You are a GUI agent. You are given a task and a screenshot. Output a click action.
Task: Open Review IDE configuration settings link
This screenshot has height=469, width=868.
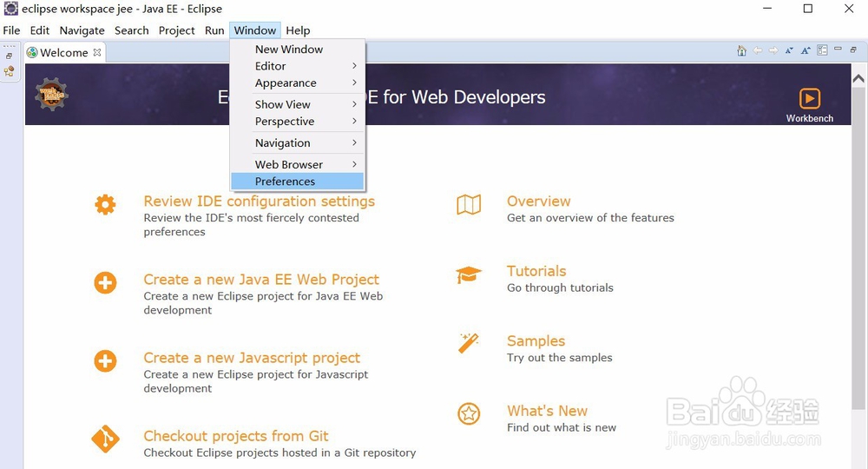tap(259, 201)
